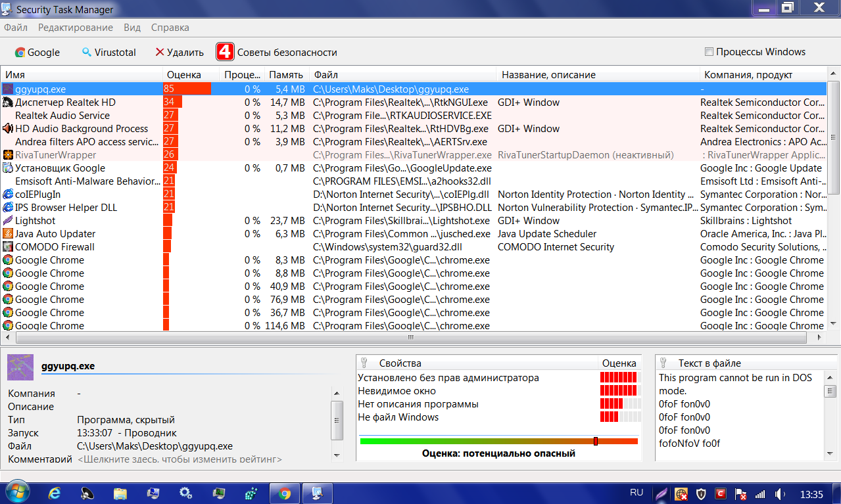
Task: Open the volume control in the system tray
Action: click(781, 493)
